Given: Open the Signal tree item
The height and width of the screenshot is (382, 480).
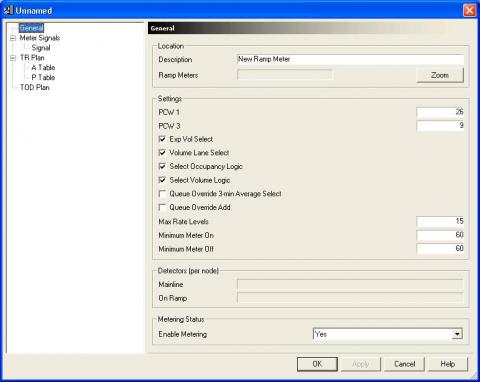Looking at the screenshot, I should pos(41,48).
